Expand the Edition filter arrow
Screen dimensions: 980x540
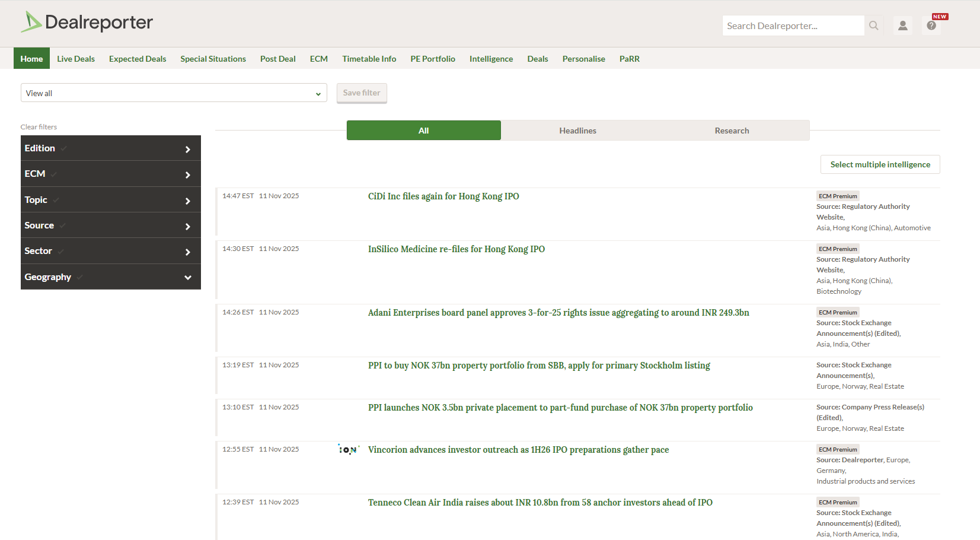(187, 149)
